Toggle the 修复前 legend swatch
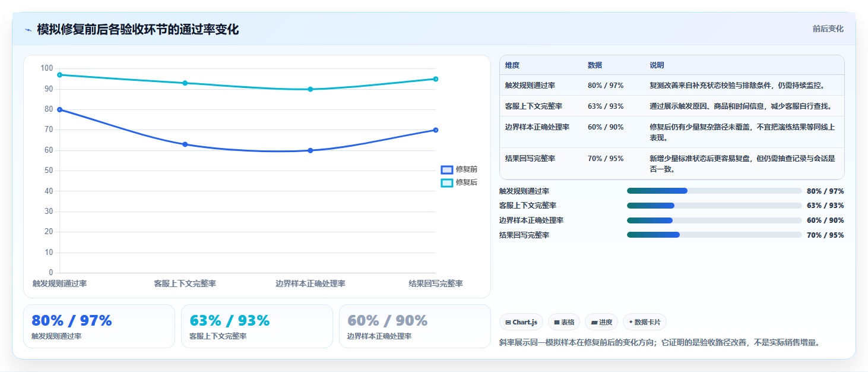 click(446, 169)
